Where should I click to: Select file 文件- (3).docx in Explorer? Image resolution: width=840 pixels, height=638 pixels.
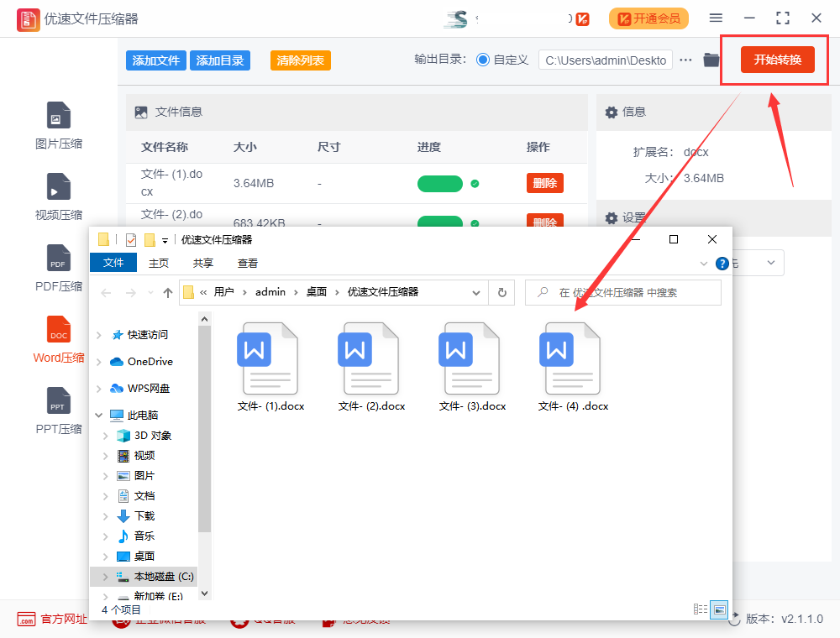click(472, 367)
